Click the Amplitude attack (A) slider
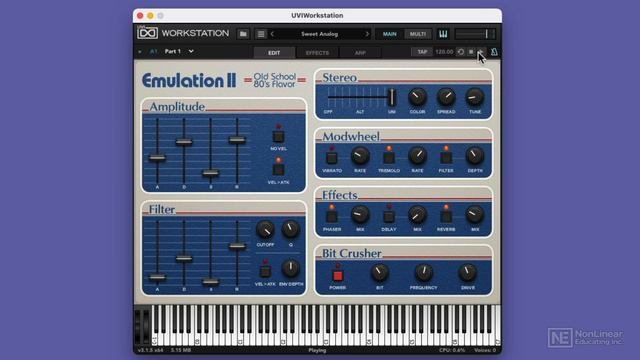 (157, 157)
